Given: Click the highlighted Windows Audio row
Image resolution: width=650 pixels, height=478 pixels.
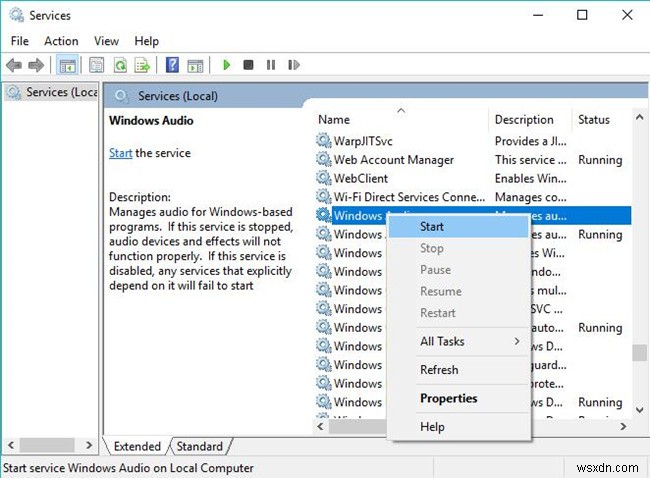Looking at the screenshot, I should pyautogui.click(x=473, y=216).
